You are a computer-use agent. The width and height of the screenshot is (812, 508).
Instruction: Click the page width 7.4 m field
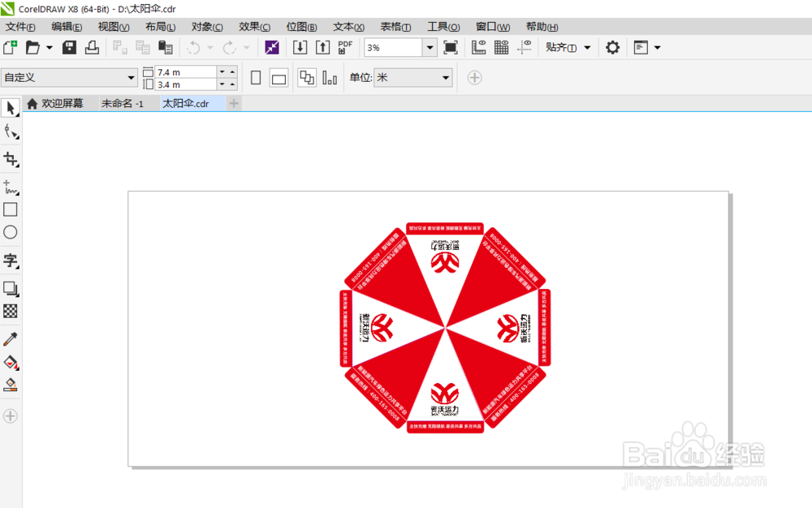[186, 72]
